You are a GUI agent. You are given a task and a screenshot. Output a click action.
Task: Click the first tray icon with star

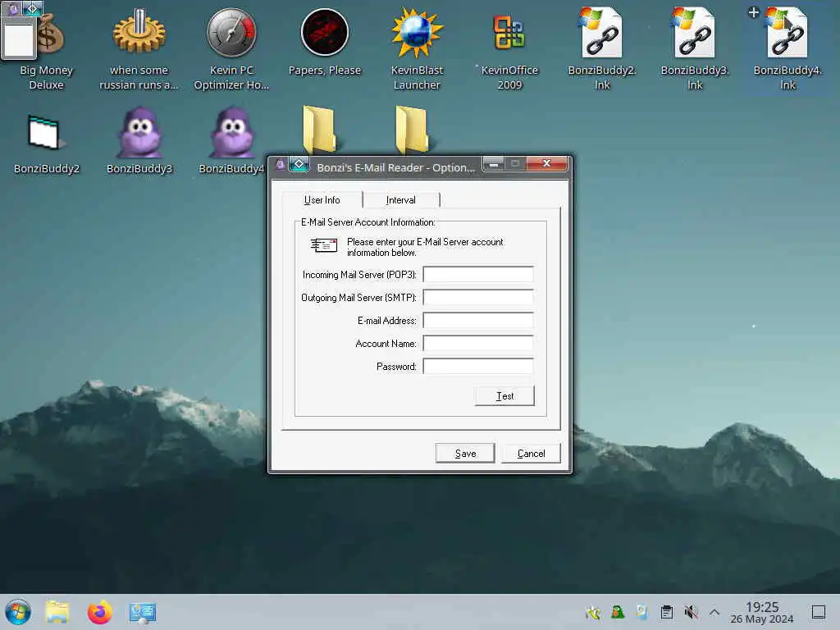point(593,612)
